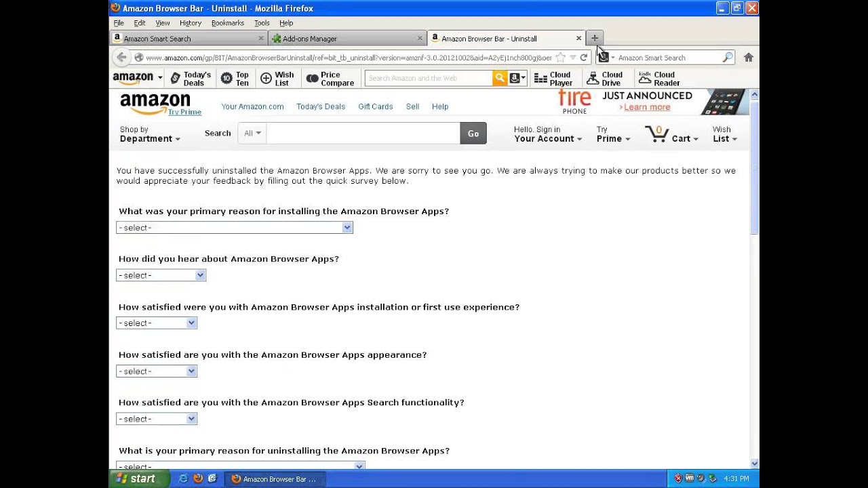Open Kindle Cloud Reader from the toolbar

point(659,79)
